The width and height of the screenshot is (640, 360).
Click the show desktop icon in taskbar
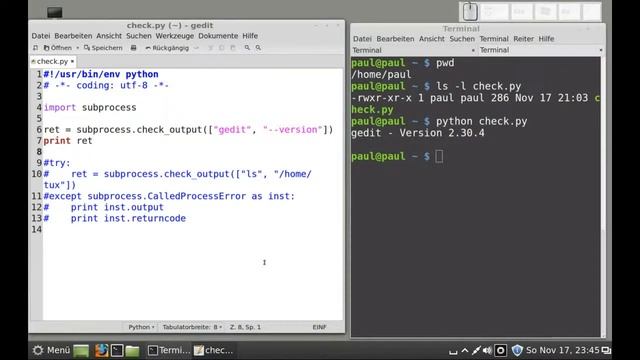[81, 351]
